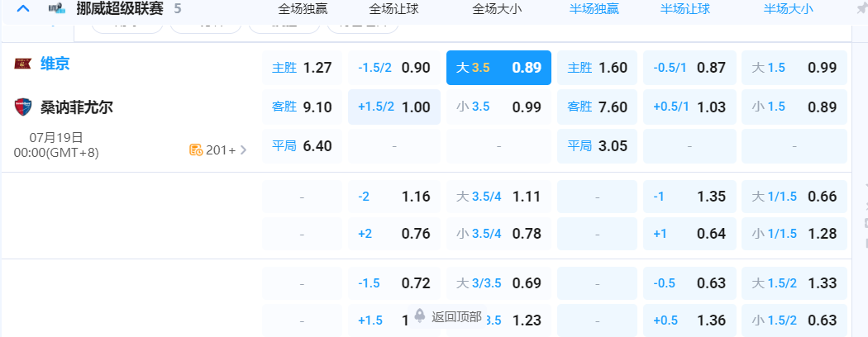Viewport: 868px width, 337px height.
Task: Click the 挪威超级联赛 league logo icon
Action: (56, 9)
